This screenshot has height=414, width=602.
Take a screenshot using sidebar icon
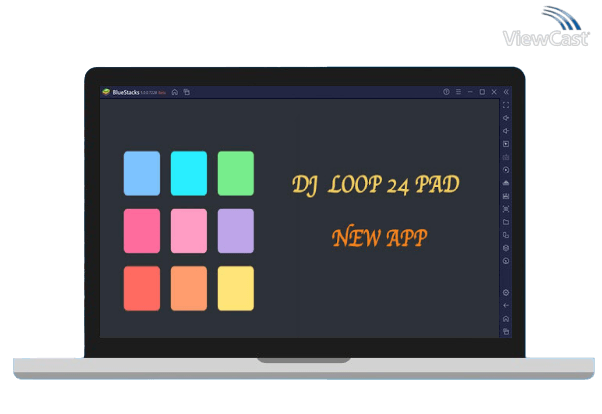[506, 209]
